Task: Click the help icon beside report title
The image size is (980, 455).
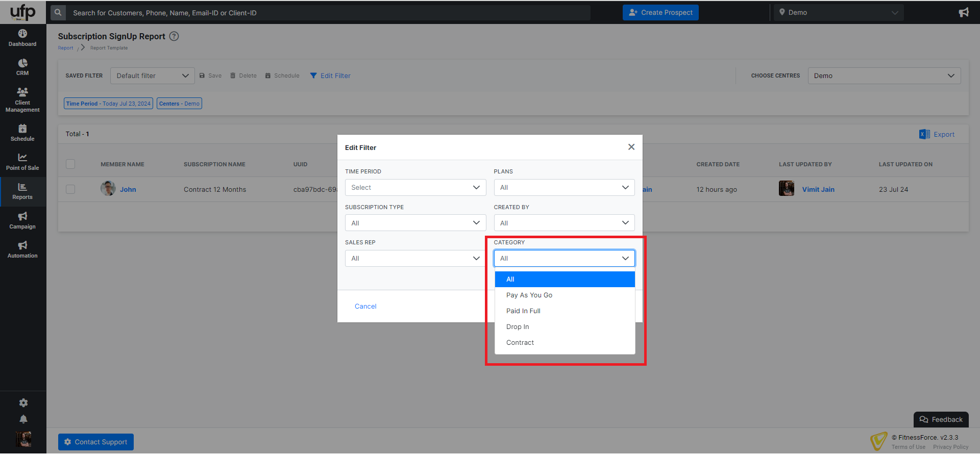Action: tap(174, 36)
